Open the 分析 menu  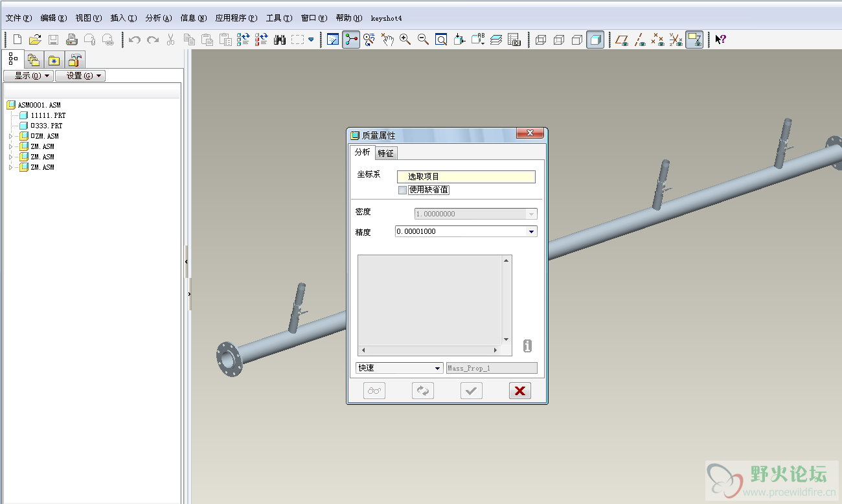point(159,18)
